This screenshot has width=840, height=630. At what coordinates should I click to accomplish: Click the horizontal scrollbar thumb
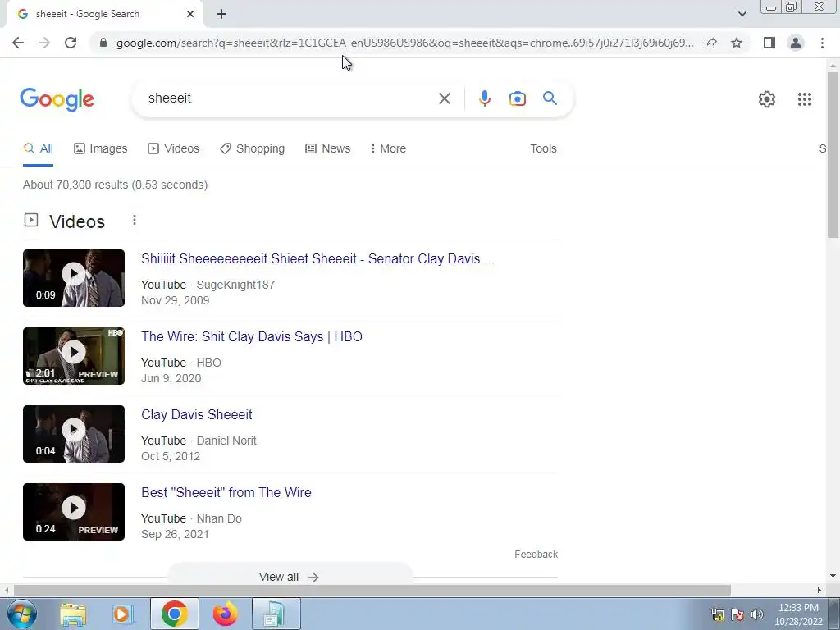(x=372, y=591)
